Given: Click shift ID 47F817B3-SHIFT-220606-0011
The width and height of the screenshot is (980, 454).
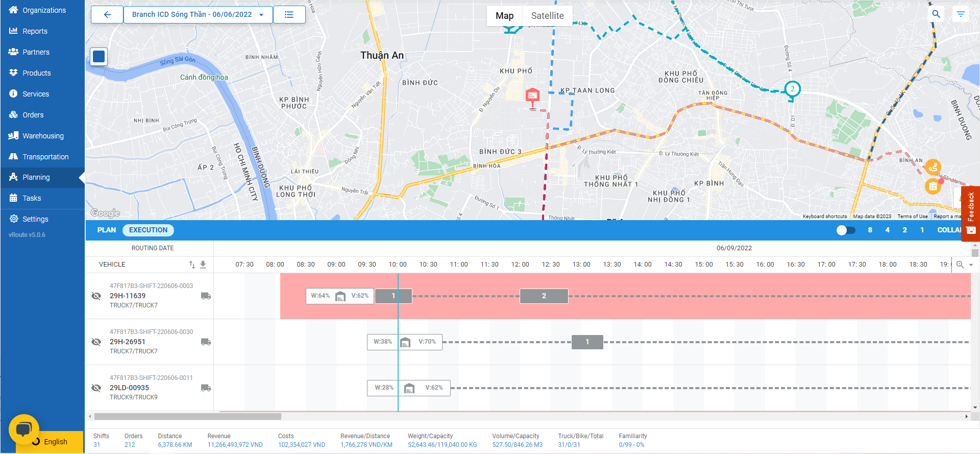Looking at the screenshot, I should [x=151, y=378].
